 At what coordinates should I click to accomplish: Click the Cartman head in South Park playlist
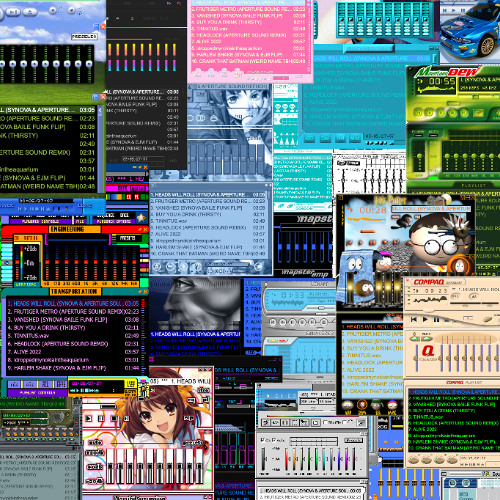(347, 405)
